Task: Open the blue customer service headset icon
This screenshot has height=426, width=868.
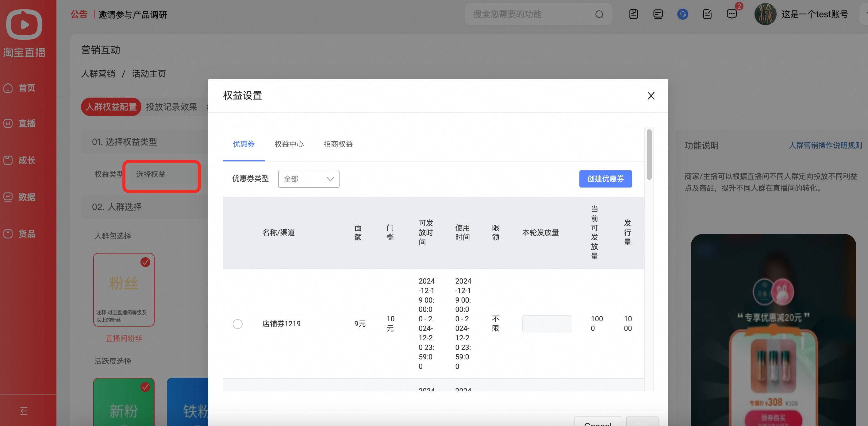Action: (x=683, y=14)
